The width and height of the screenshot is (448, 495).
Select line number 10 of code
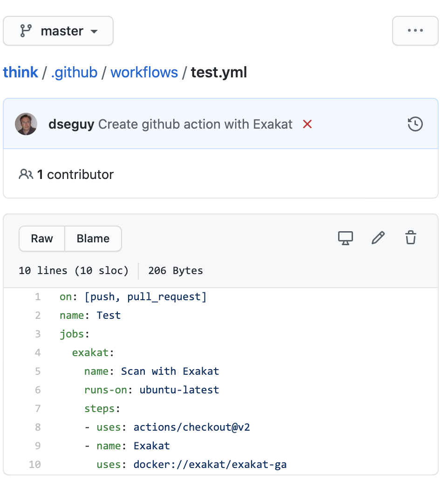(x=35, y=464)
